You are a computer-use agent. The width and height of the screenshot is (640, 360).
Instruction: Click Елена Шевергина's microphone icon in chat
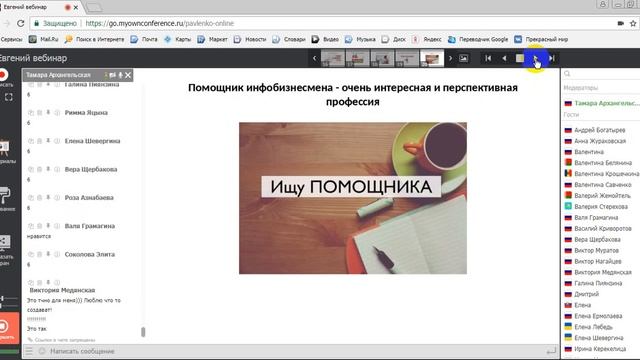[x=48, y=141]
